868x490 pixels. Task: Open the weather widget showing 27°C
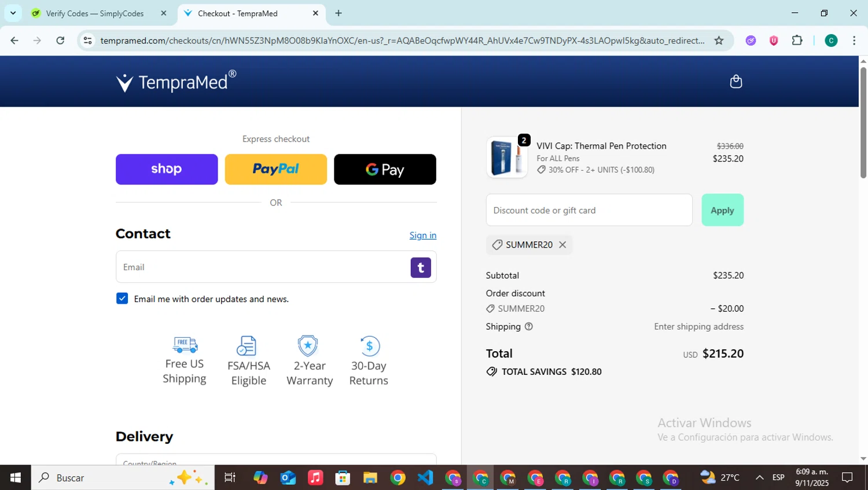tap(720, 478)
